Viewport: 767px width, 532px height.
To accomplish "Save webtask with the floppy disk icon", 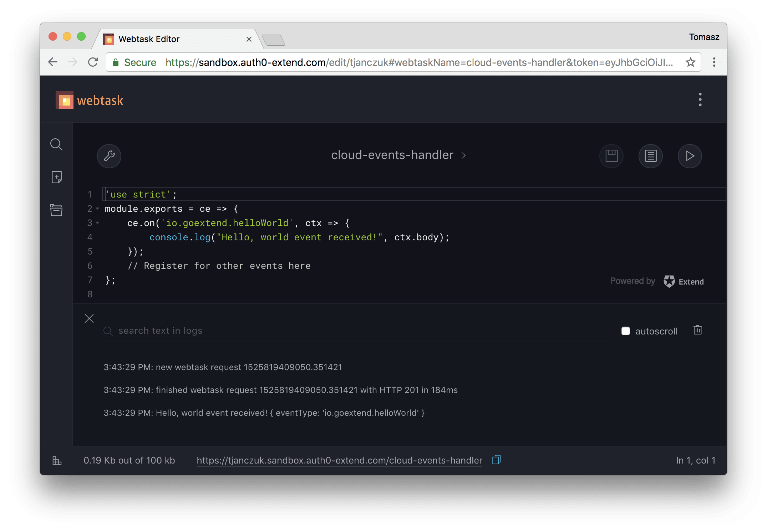I will point(611,156).
